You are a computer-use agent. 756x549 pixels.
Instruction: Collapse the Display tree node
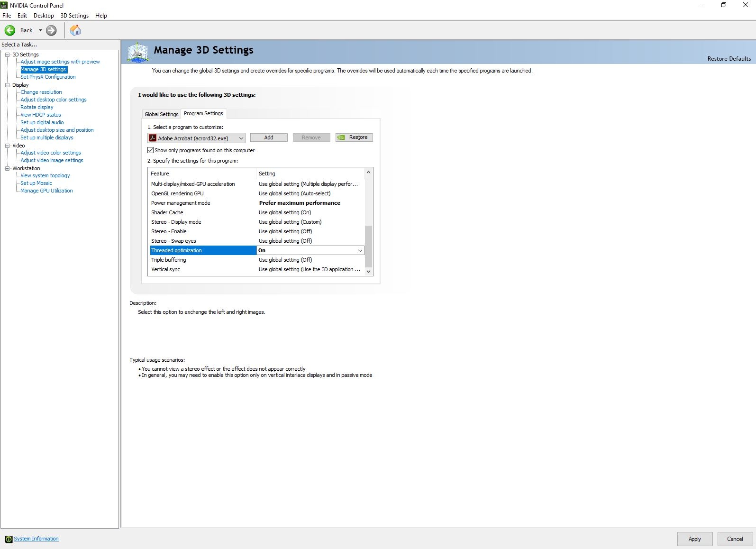coord(8,85)
